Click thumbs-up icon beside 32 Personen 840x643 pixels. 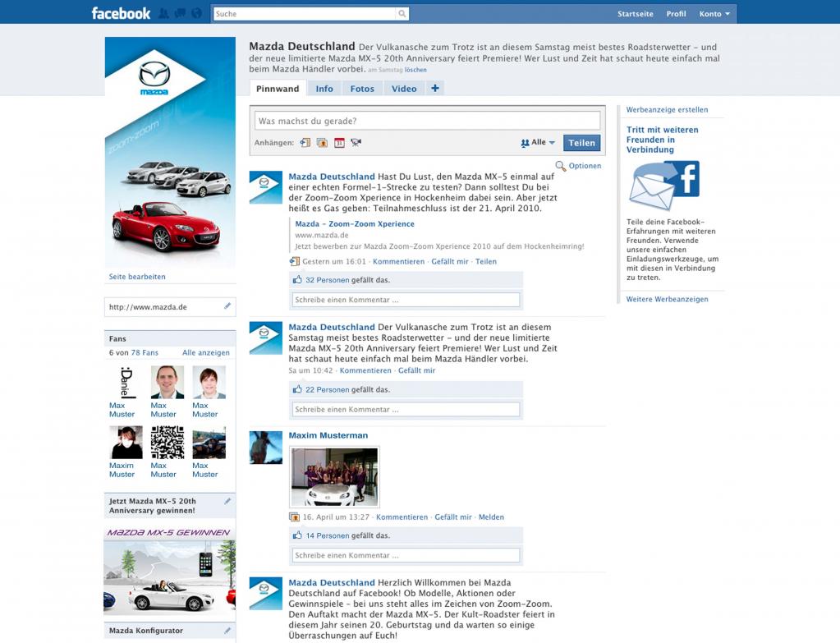click(x=297, y=280)
